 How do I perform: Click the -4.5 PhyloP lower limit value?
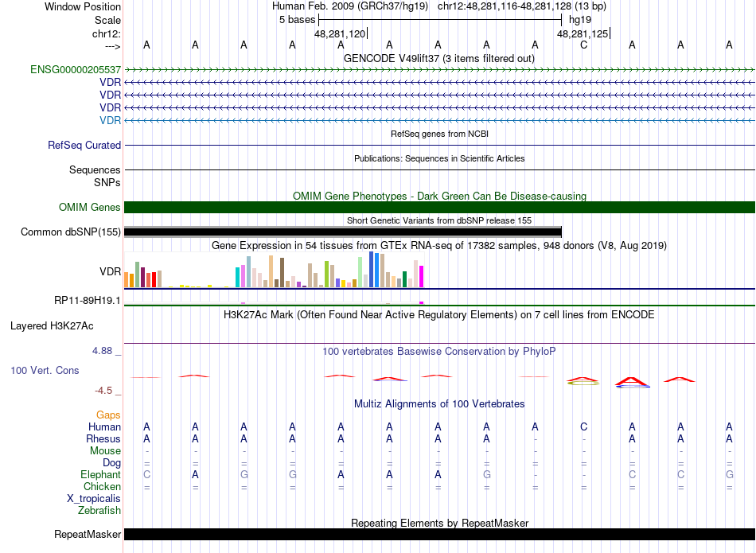(103, 391)
